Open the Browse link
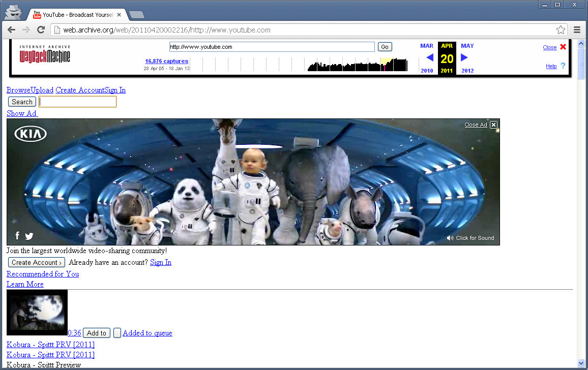Image resolution: width=588 pixels, height=370 pixels. coord(18,90)
